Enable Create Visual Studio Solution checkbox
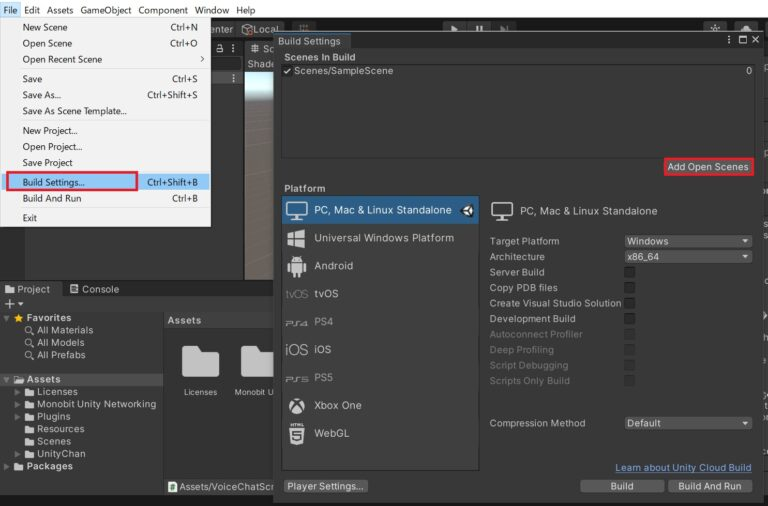 pos(629,303)
